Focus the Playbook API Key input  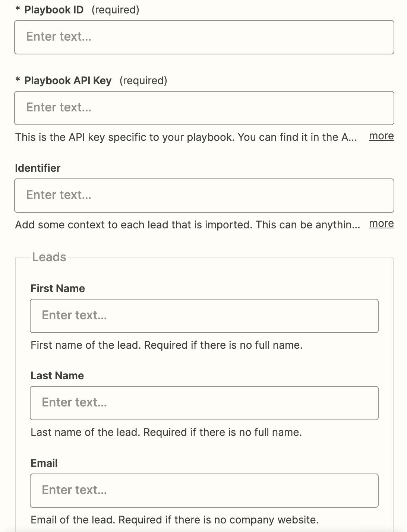(x=204, y=108)
